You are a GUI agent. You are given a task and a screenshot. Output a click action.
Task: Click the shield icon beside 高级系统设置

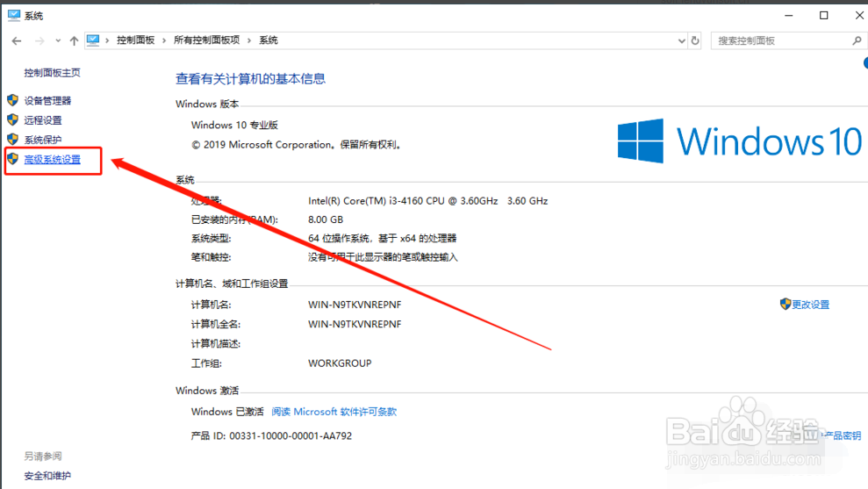[x=13, y=159]
